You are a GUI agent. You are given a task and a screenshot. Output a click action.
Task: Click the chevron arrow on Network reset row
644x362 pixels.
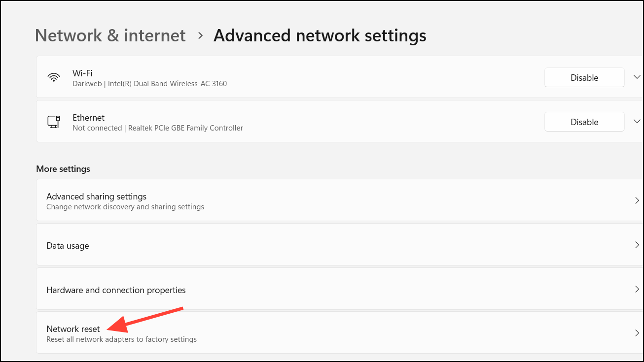coord(637,333)
